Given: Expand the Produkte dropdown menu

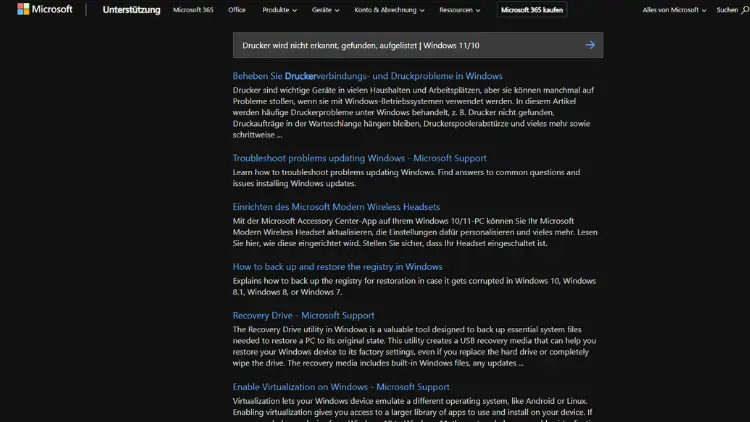Looking at the screenshot, I should 279,10.
